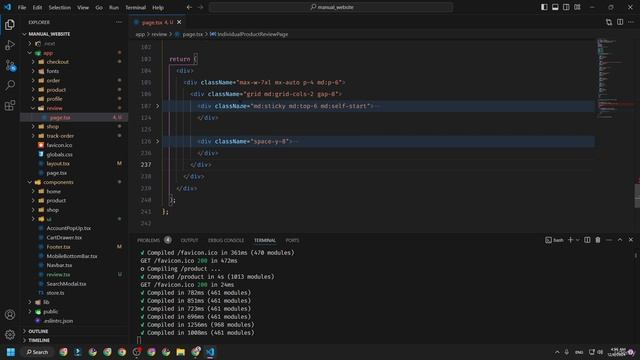Image resolution: width=640 pixels, height=360 pixels.
Task: Click the manual_website command search box
Action: click(x=331, y=7)
